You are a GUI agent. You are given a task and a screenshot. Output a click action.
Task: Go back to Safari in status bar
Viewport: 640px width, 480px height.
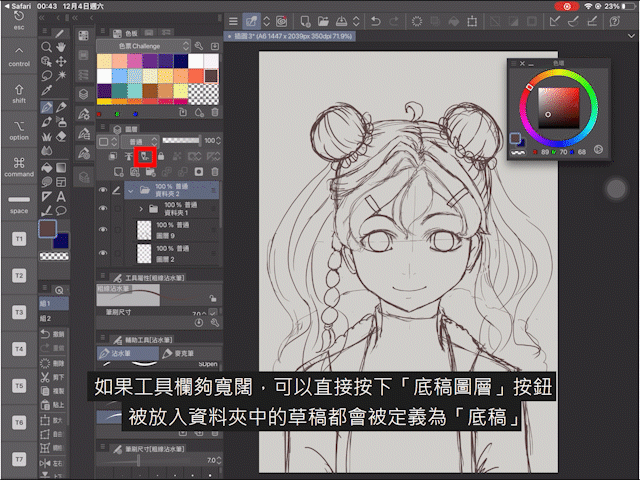pyautogui.click(x=17, y=6)
